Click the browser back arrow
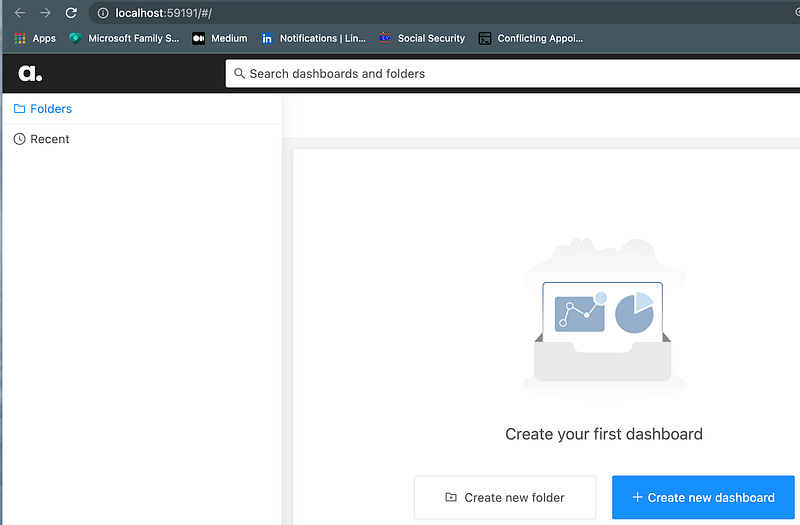The image size is (800, 525). (20, 13)
